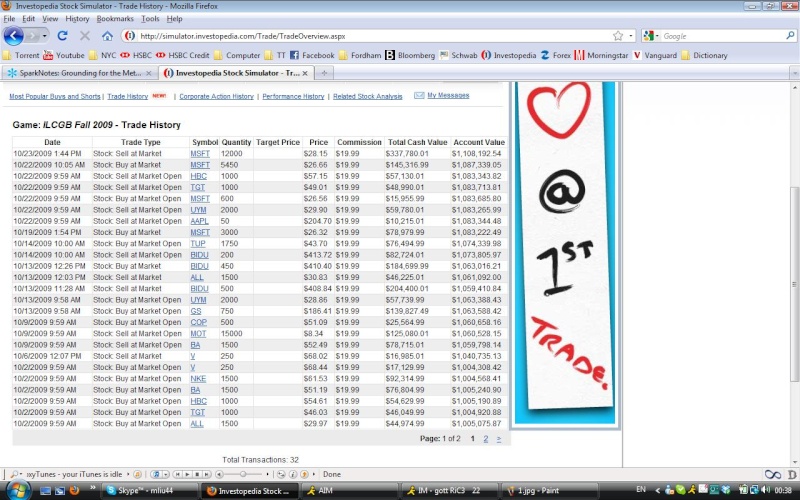The width and height of the screenshot is (800, 500).
Task: Open Most Popular Buys and Shorts link
Action: coord(55,96)
